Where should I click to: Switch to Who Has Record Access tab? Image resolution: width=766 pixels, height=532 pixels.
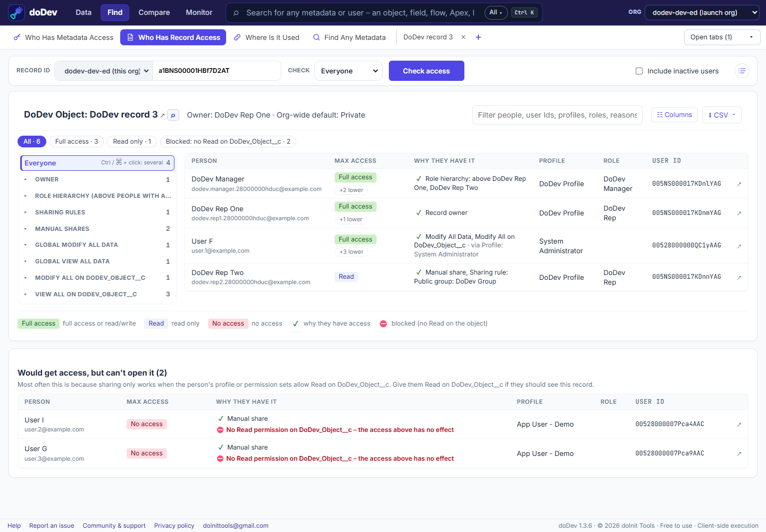[173, 37]
